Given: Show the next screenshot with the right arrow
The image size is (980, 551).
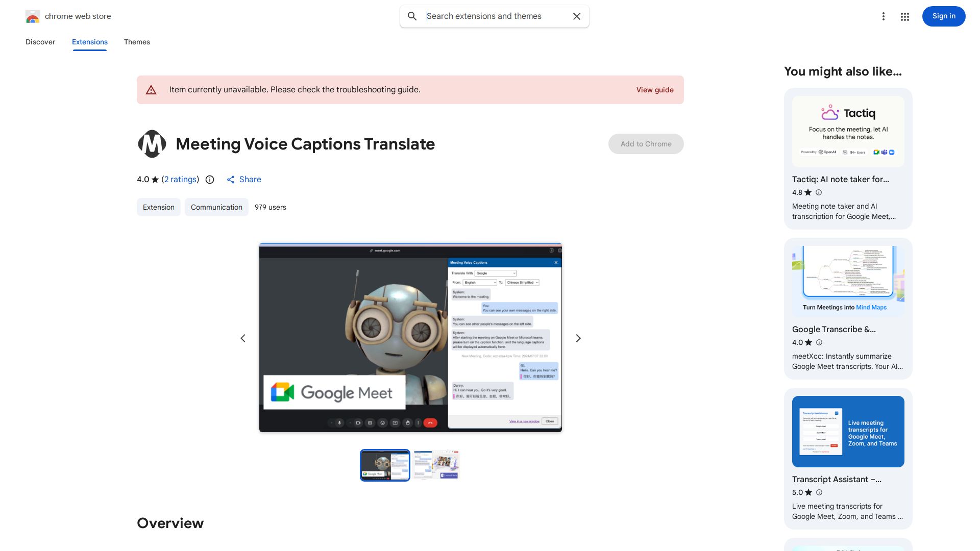Looking at the screenshot, I should pos(578,338).
